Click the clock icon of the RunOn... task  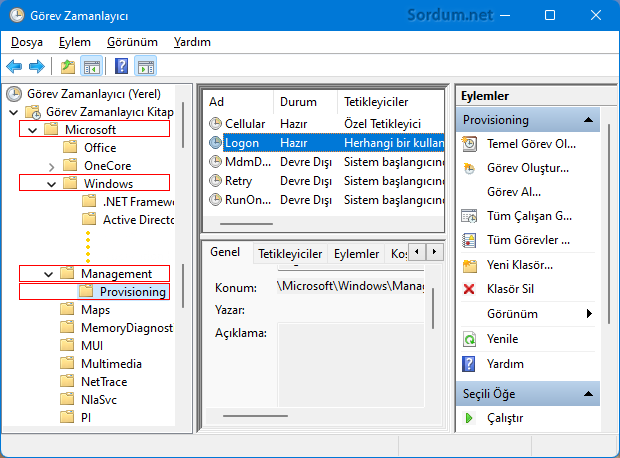click(215, 200)
